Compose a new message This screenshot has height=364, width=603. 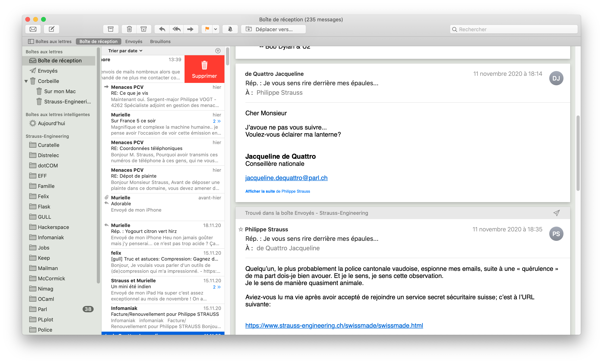[x=52, y=29]
